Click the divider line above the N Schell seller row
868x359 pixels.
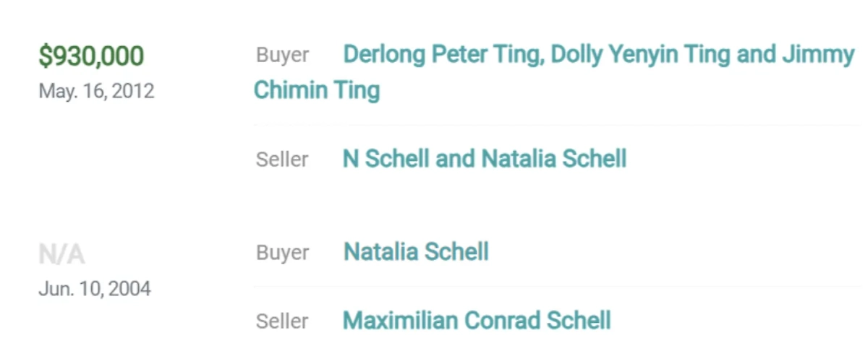point(557,125)
